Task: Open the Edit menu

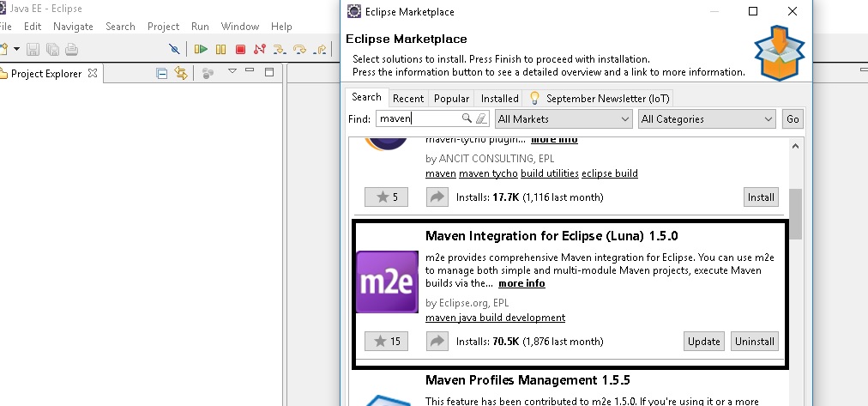Action: [x=33, y=26]
